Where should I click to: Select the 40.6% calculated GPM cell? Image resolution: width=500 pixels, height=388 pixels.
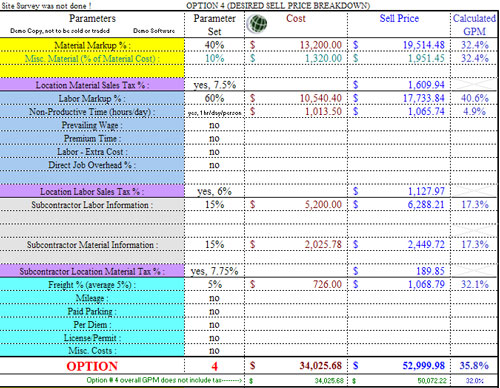click(475, 98)
